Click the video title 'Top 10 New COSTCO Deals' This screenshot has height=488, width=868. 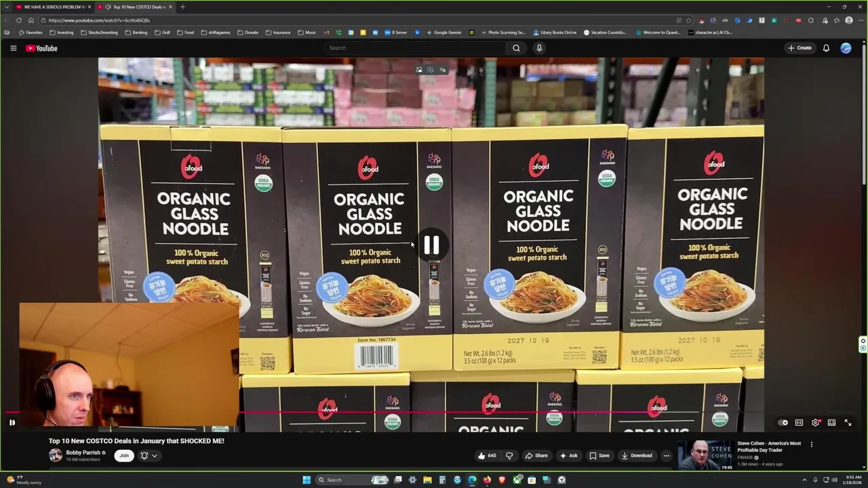pyautogui.click(x=136, y=441)
